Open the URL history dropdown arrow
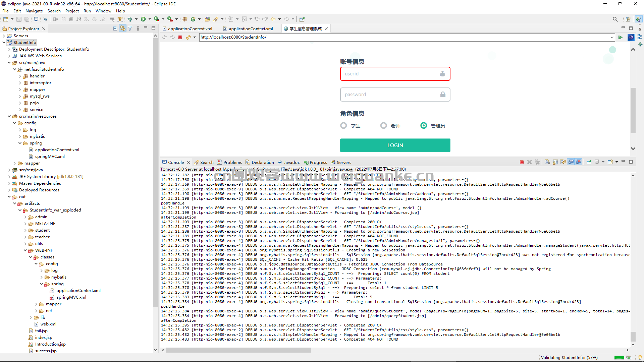 point(612,37)
